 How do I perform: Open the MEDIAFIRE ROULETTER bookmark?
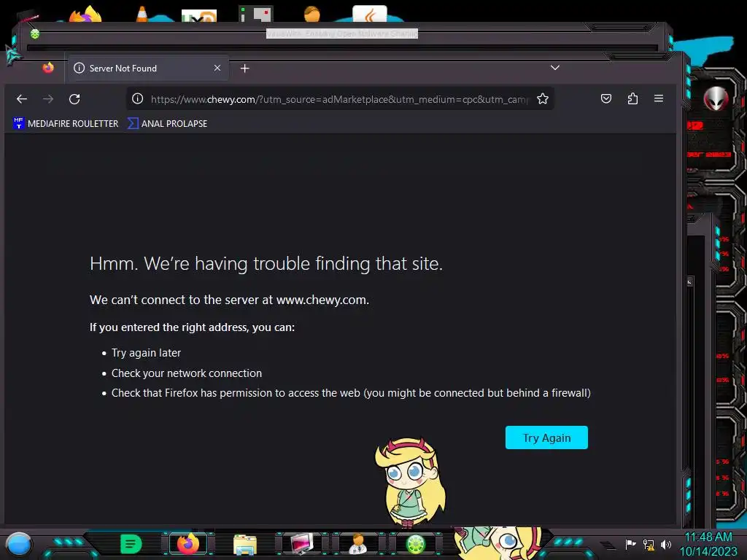pyautogui.click(x=66, y=123)
